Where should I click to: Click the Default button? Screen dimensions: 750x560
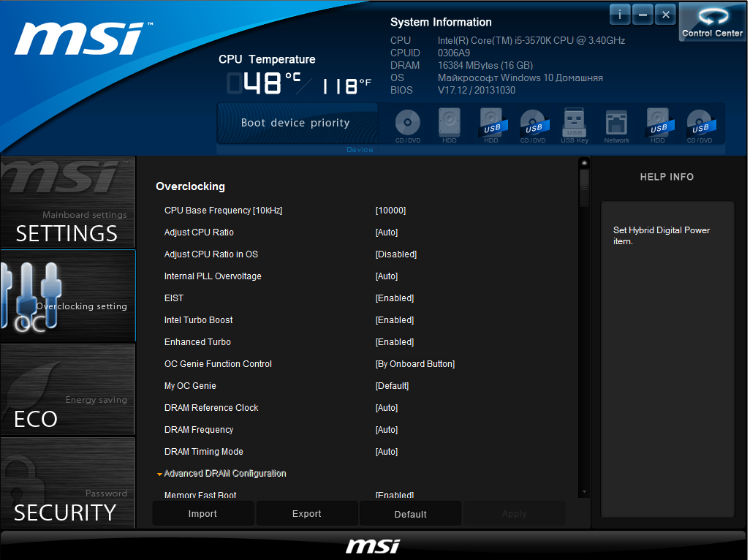410,514
